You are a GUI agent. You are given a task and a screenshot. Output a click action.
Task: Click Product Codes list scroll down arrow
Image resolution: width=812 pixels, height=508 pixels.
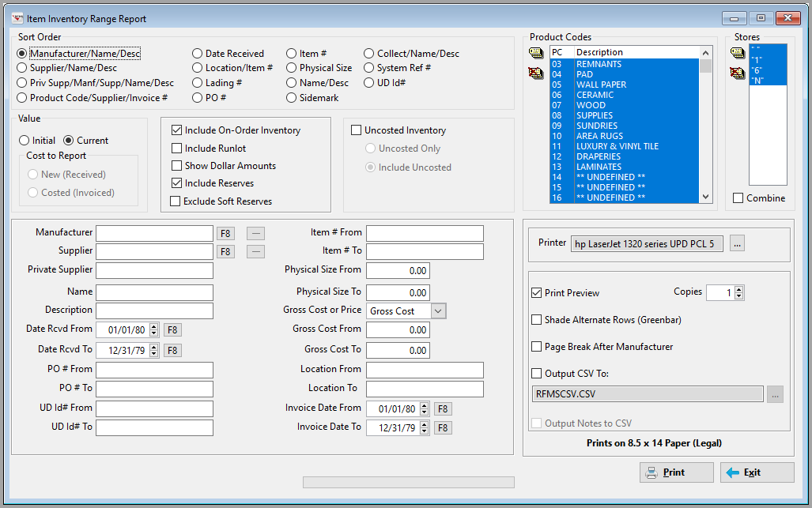tap(705, 197)
